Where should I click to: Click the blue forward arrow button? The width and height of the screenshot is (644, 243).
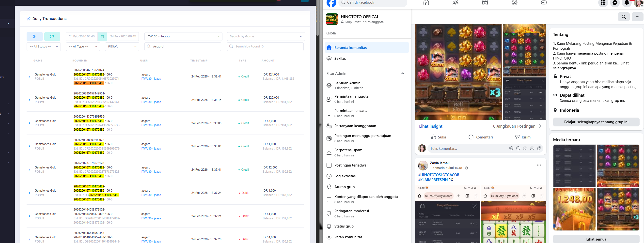coord(34,36)
